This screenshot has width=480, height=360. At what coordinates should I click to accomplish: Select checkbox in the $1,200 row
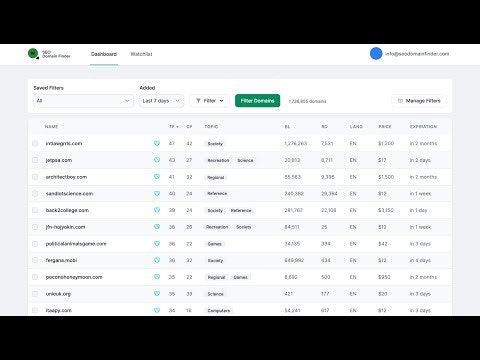(x=35, y=143)
